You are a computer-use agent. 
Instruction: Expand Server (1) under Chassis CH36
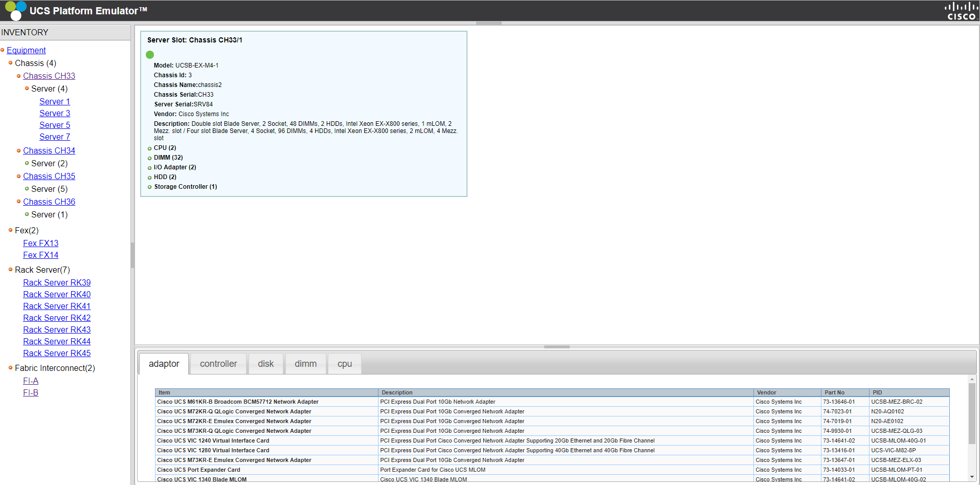click(x=27, y=214)
